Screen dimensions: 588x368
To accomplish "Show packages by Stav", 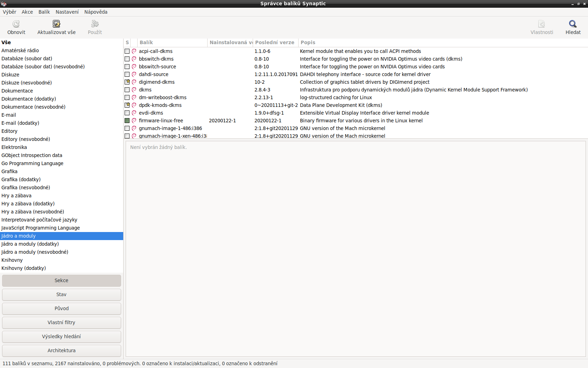I will pos(62,295).
